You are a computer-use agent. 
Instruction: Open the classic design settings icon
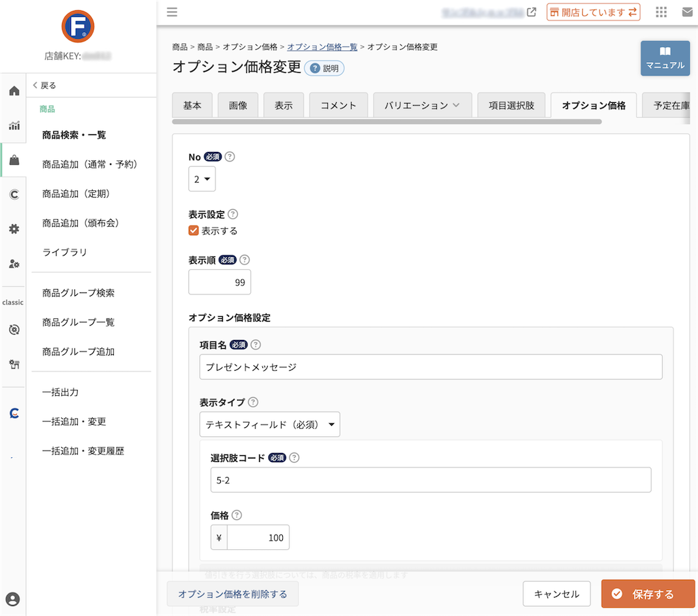(x=14, y=330)
